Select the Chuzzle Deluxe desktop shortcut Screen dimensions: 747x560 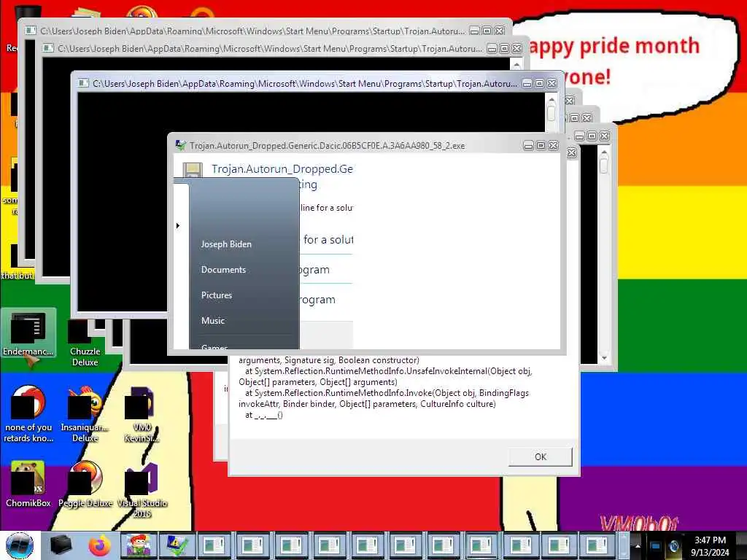tap(85, 343)
